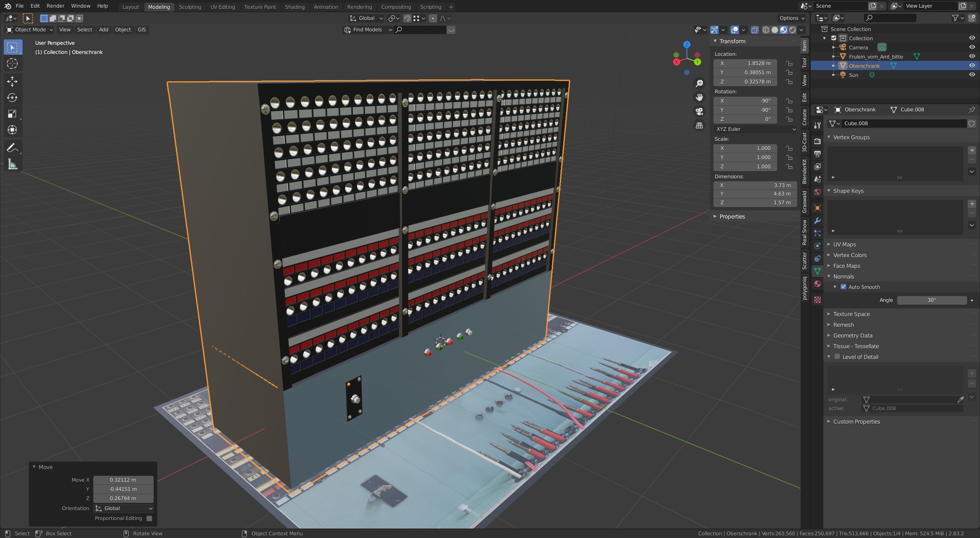Screen dimensions: 980x538
Task: Select the Move tool in toolbar
Action: 12,81
